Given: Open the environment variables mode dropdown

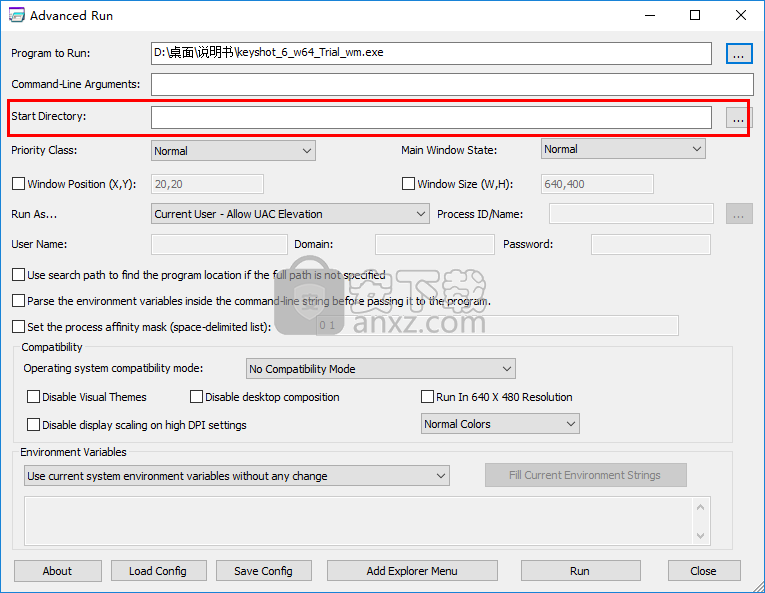Looking at the screenshot, I should pyautogui.click(x=237, y=476).
